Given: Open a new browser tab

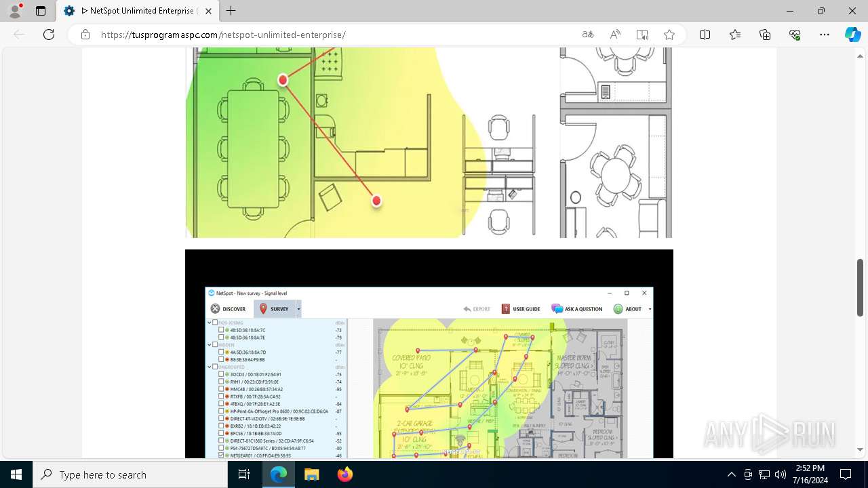Looking at the screenshot, I should tap(231, 11).
